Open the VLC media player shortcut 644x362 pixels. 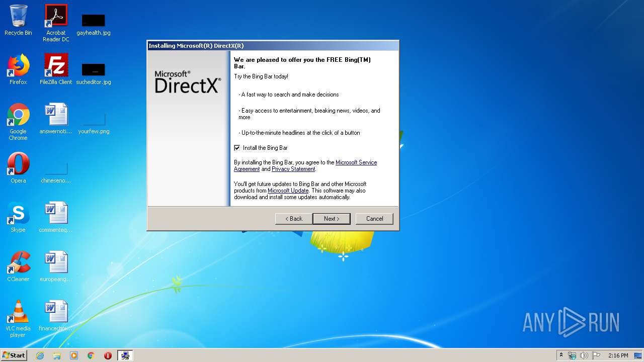pyautogui.click(x=18, y=319)
